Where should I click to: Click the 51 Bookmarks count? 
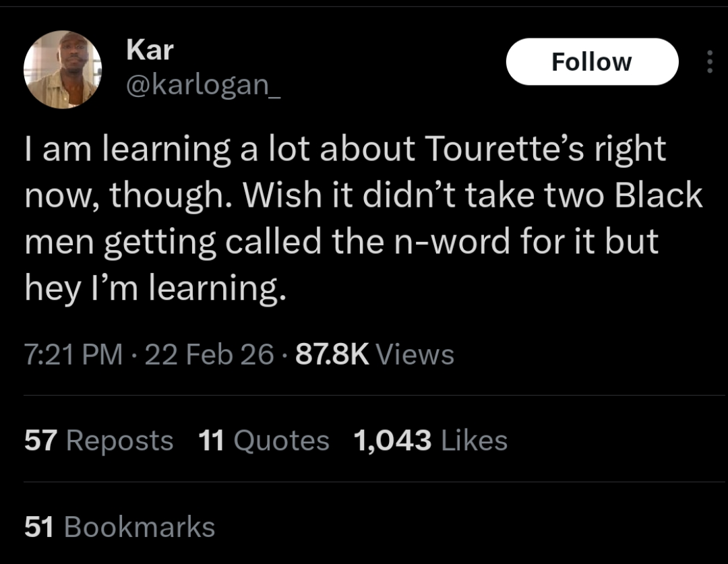[x=119, y=527]
